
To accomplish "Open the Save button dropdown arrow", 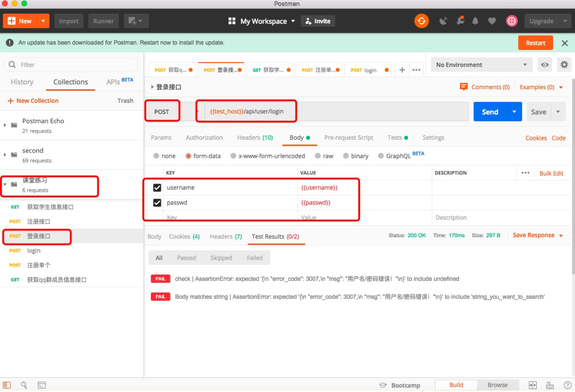I will pyautogui.click(x=558, y=111).
